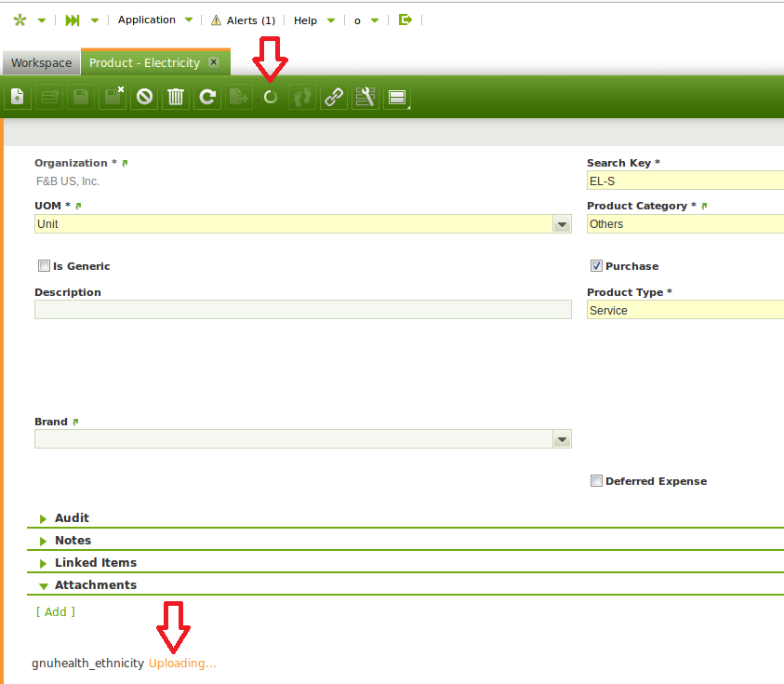Screen dimensions: 784x684
Task: Open the Brand dropdown arrow
Action: click(x=562, y=439)
